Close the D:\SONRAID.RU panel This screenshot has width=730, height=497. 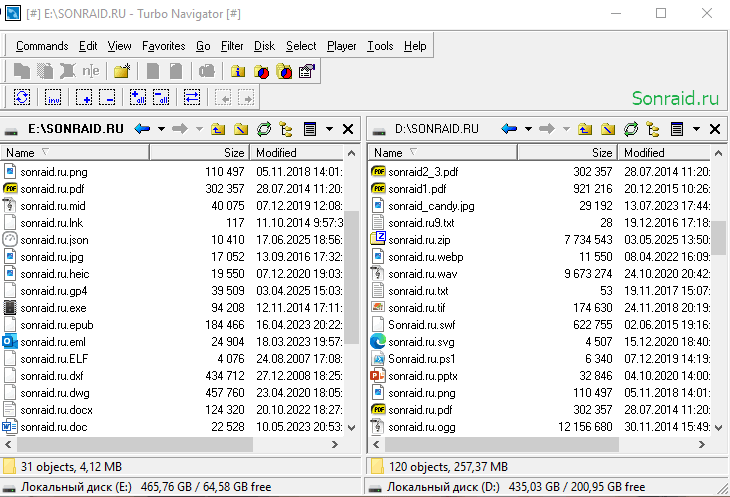click(715, 129)
